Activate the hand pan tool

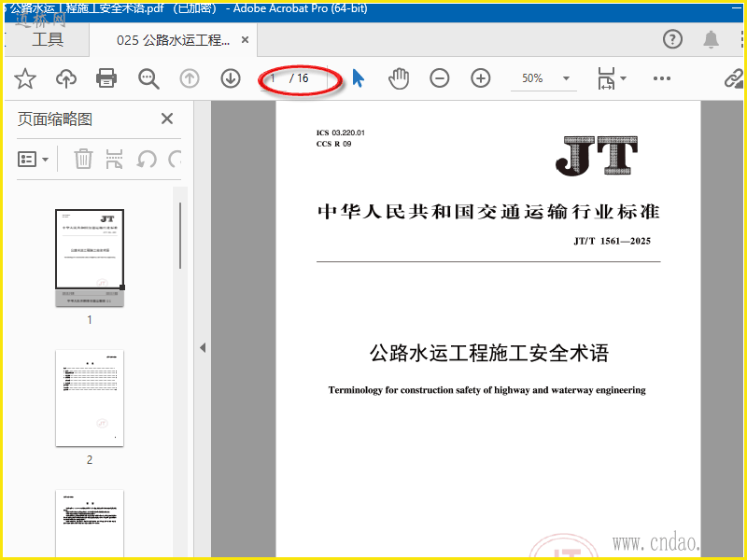pos(399,78)
